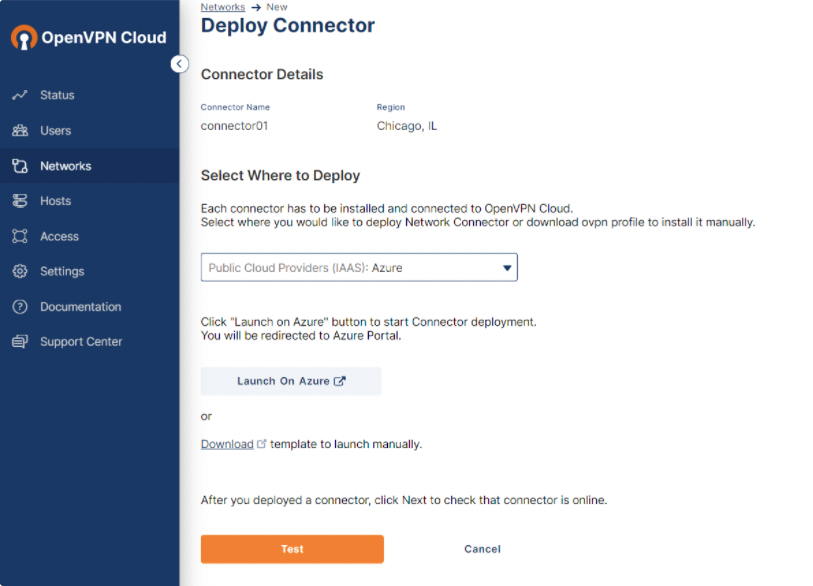Click the Users people icon
Viewport: 813px width, 586px height.
coord(20,131)
